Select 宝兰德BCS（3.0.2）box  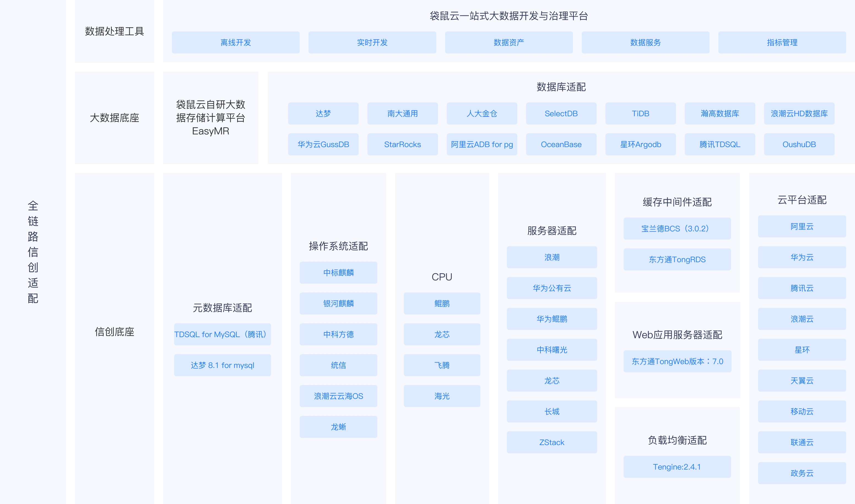(x=677, y=229)
